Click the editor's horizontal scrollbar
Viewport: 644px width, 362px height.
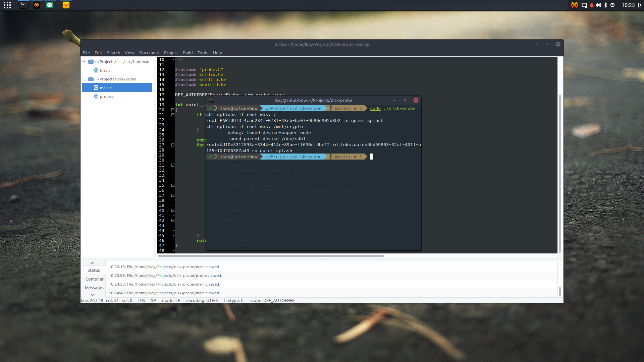[x=271, y=256]
